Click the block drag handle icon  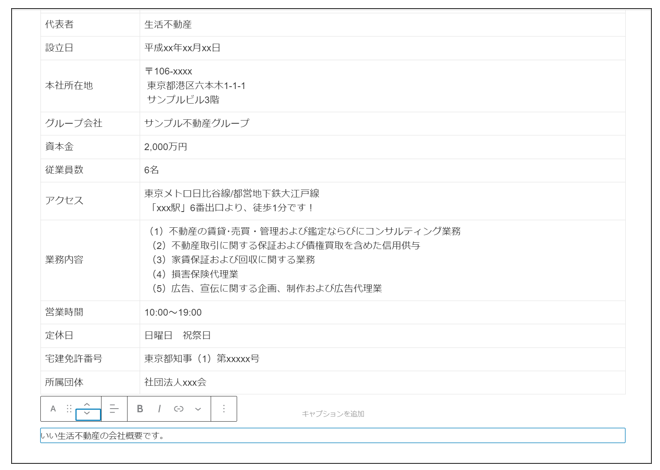point(69,409)
